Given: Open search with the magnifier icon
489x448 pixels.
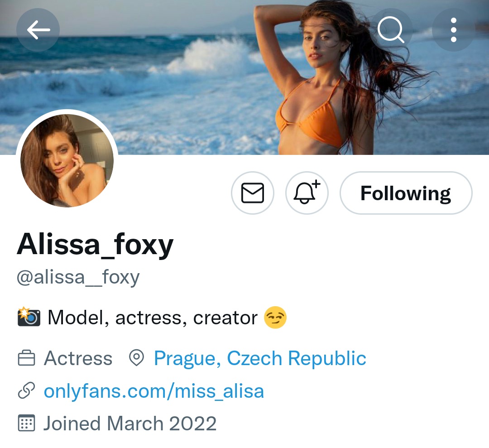Looking at the screenshot, I should click(391, 30).
